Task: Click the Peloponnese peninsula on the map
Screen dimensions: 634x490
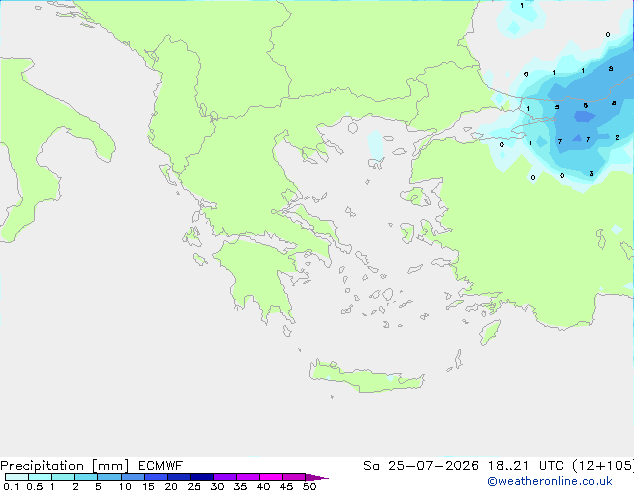Action: [259, 275]
